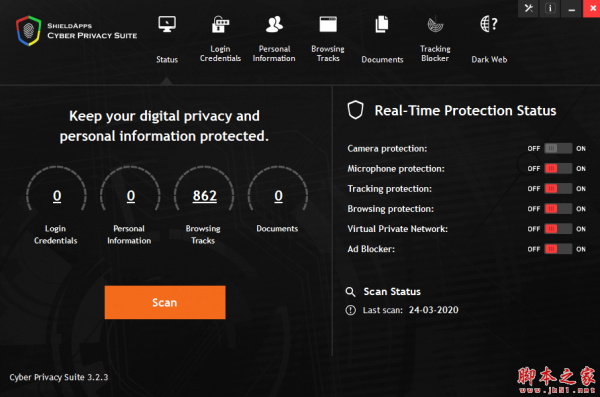The height and width of the screenshot is (397, 600).
Task: Open the Documents pages icon
Action: [x=382, y=24]
